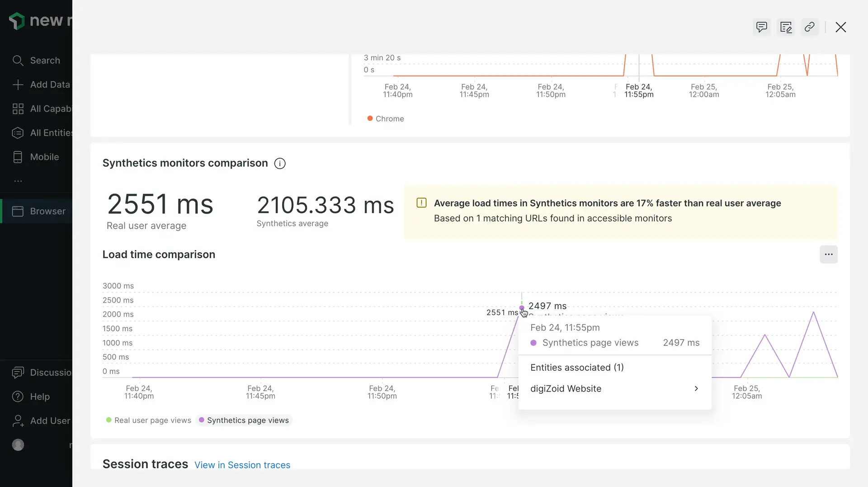Open Search in the sidebar
The height and width of the screenshot is (487, 868).
tap(44, 61)
